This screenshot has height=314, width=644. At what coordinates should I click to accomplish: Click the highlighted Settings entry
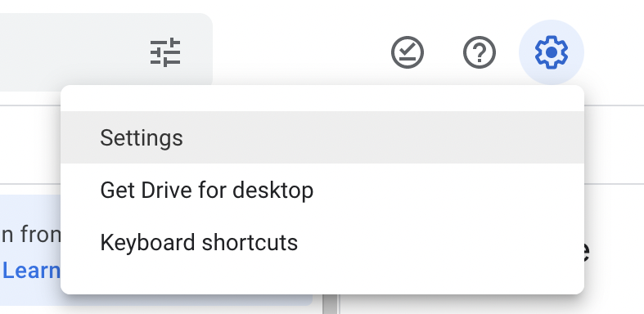(322, 137)
